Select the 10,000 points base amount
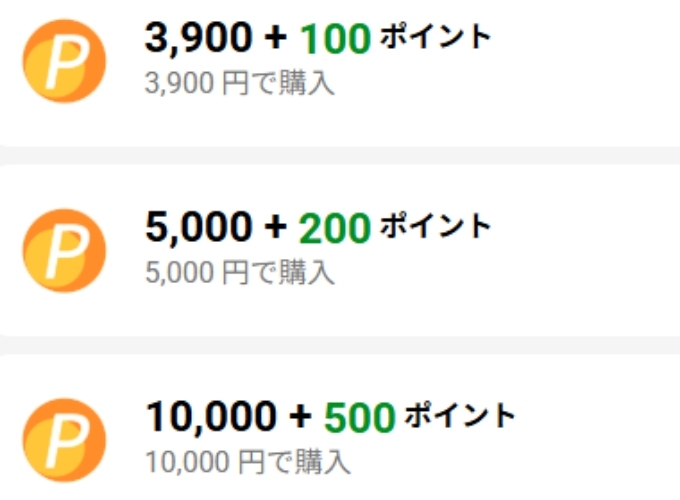Viewport: 680px width, 500px height. point(209,416)
